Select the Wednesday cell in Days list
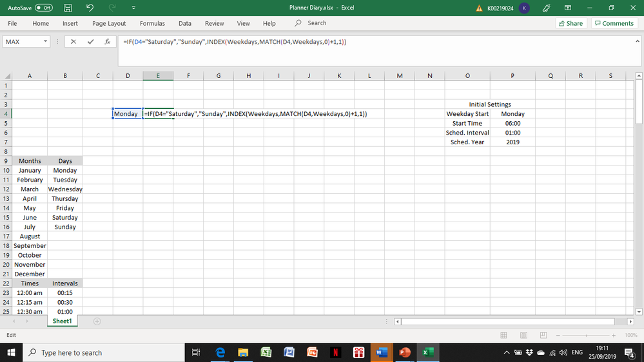This screenshot has height=362, width=644. point(65,189)
